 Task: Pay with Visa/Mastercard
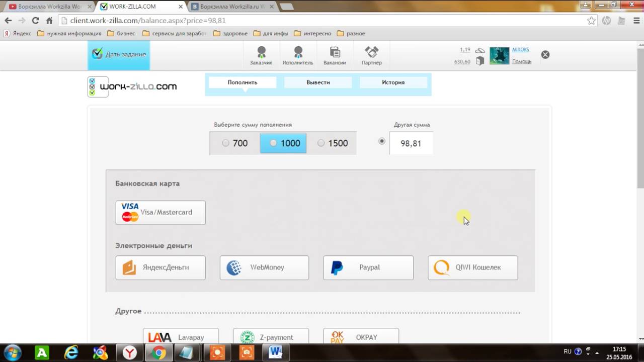[160, 213]
